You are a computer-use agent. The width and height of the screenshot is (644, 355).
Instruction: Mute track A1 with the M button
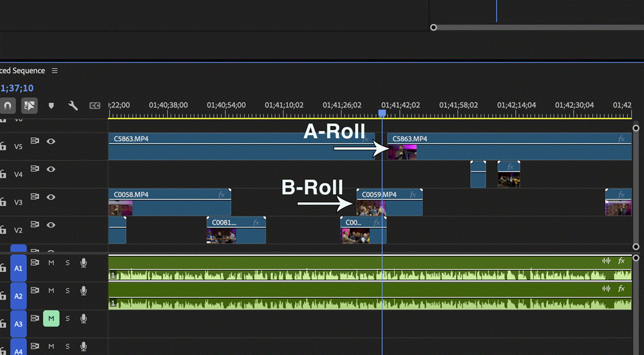[x=51, y=262]
